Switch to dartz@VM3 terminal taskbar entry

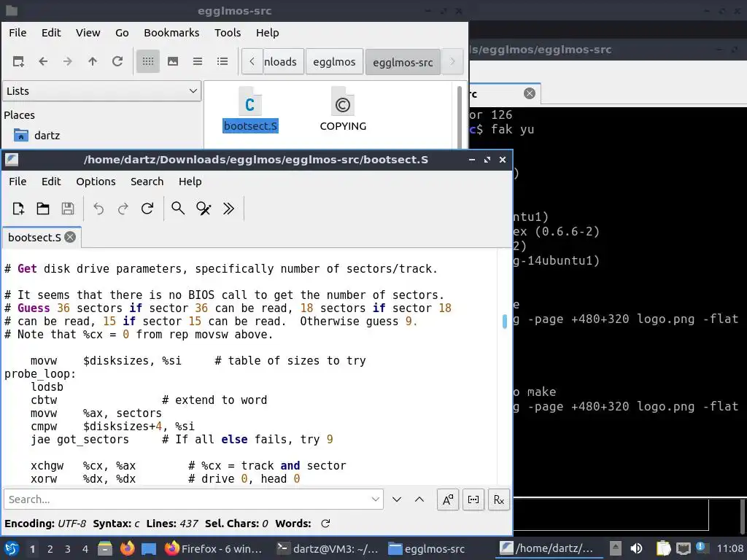[x=328, y=548]
